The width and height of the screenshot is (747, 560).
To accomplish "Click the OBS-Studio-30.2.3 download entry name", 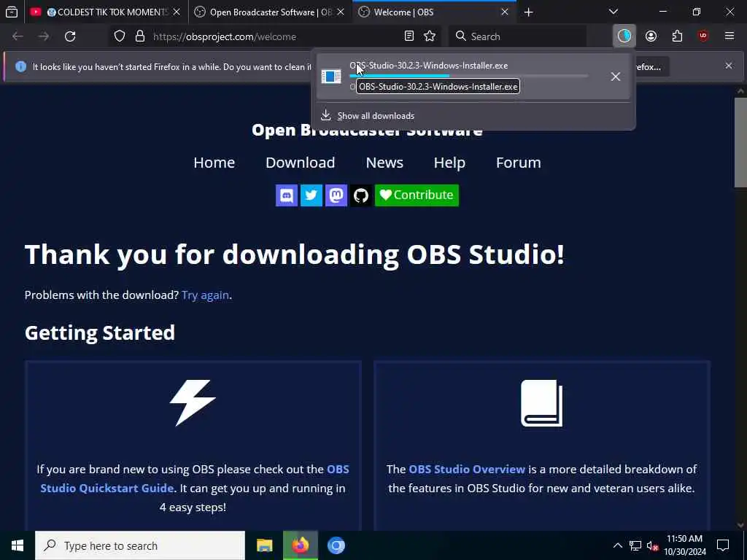I will pyautogui.click(x=428, y=66).
